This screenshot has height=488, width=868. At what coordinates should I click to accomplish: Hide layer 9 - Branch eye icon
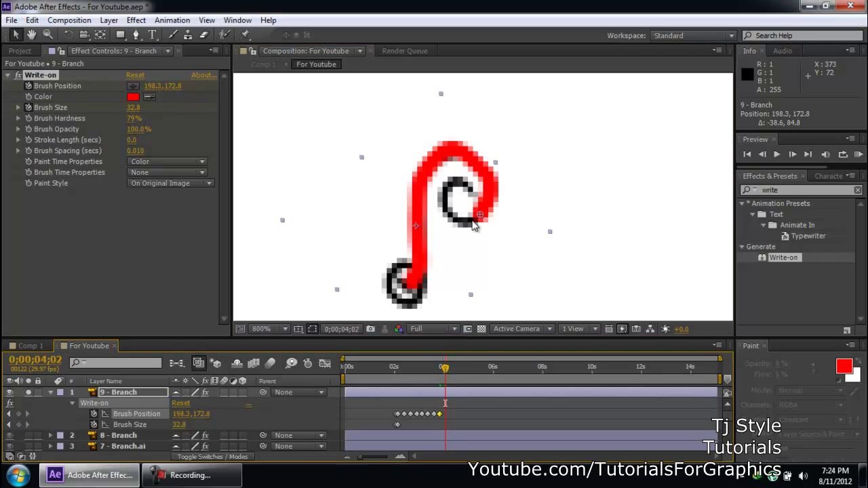[9, 392]
